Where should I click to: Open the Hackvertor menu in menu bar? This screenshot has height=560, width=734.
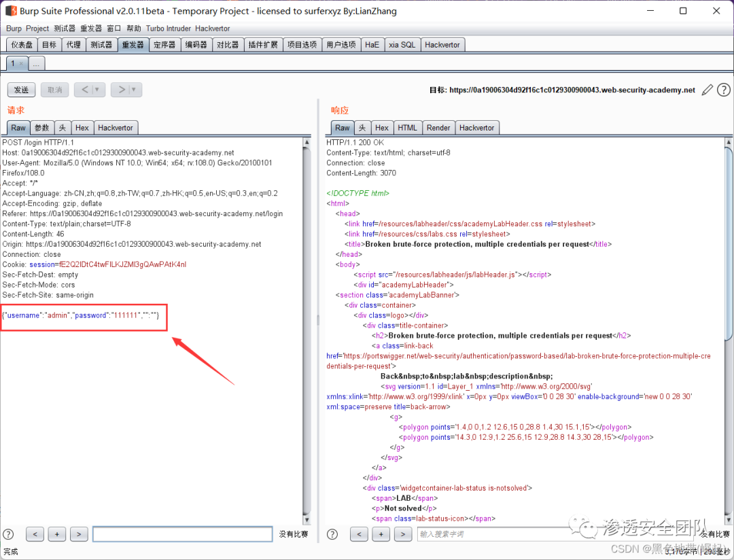coord(213,29)
